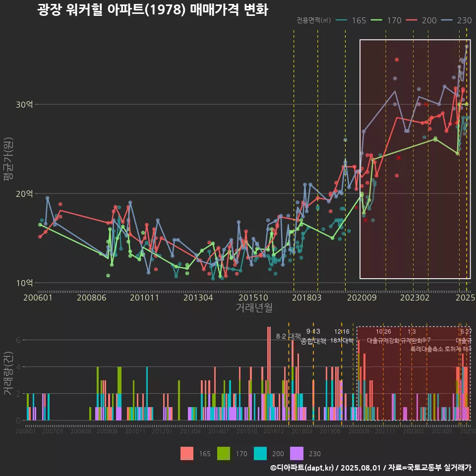Click the 거래년월 x-axis title

tap(254, 307)
